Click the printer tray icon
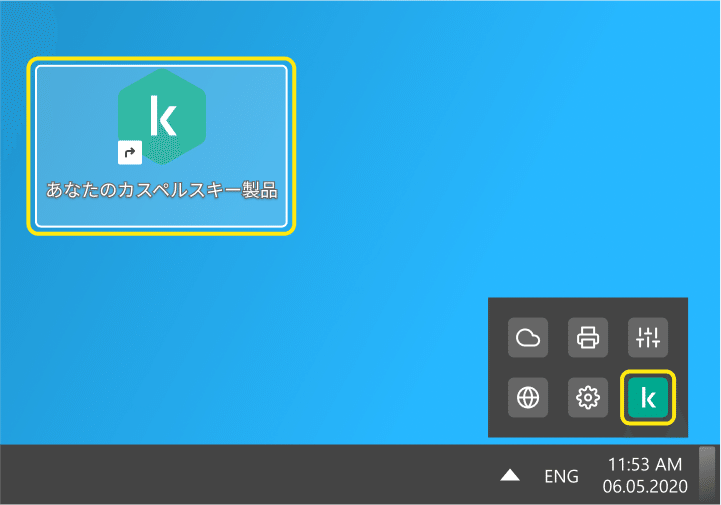This screenshot has width=721, height=505. [588, 338]
